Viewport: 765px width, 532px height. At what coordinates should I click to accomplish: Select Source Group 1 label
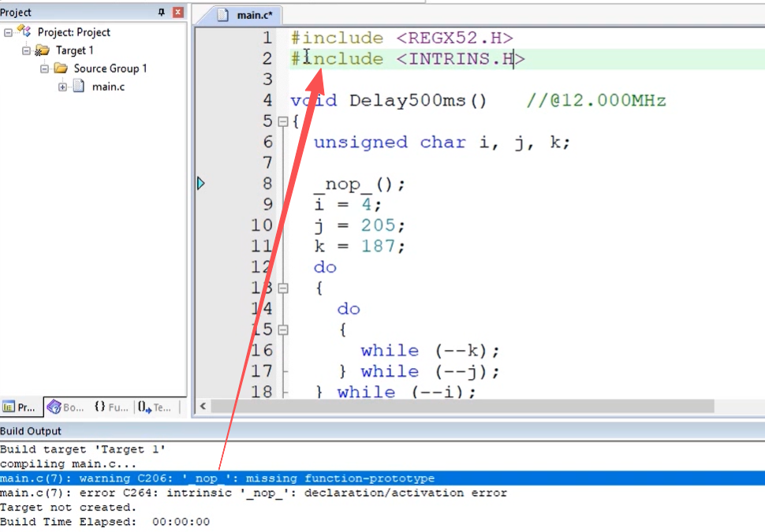point(110,69)
